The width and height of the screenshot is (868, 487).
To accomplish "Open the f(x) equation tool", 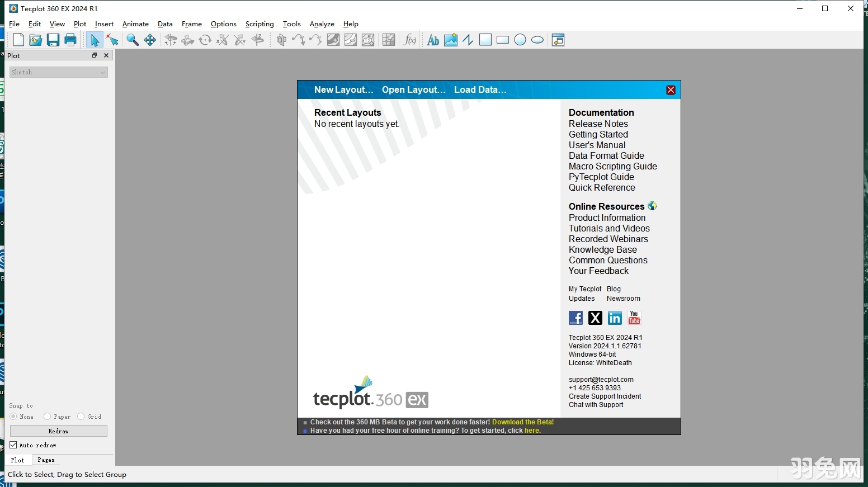I will point(410,40).
